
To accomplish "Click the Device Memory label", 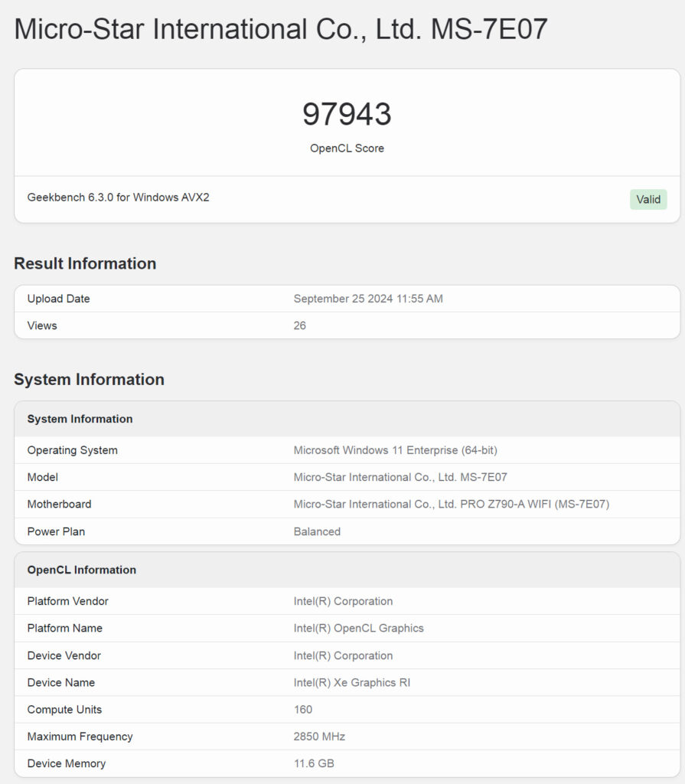I will [x=67, y=764].
